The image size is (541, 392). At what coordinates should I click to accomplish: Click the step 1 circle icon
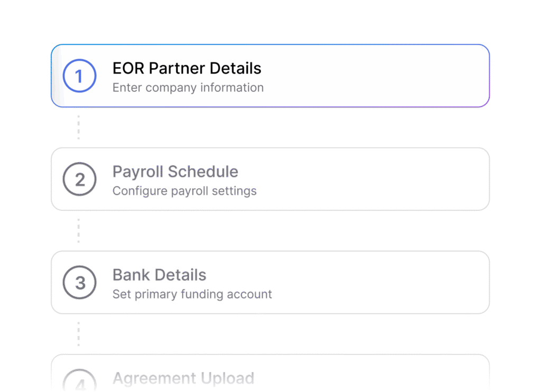coord(79,76)
